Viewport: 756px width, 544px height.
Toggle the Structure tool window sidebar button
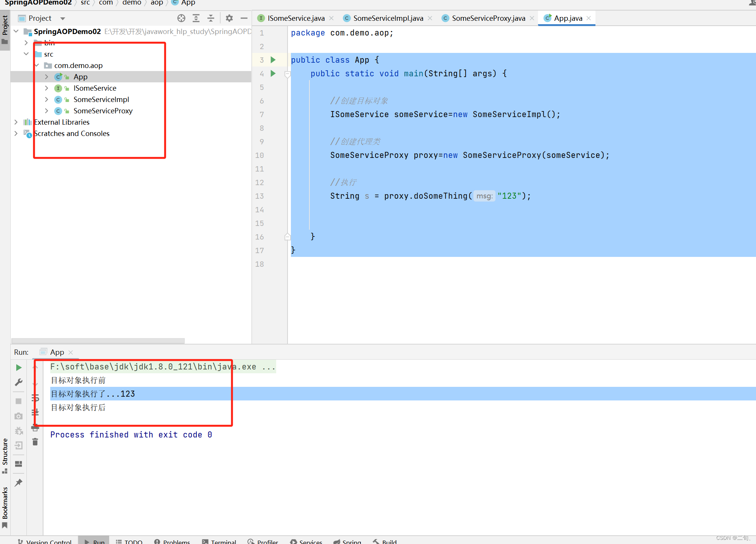click(5, 455)
